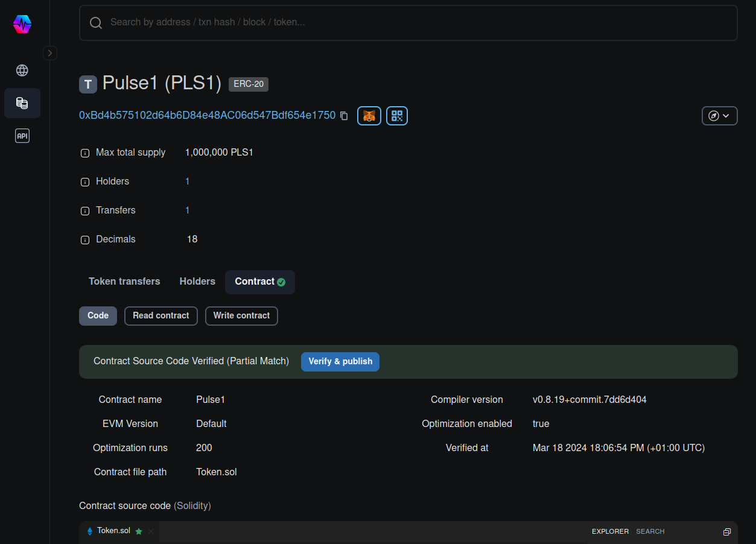Open the Tokens coins sidebar icon
756x544 pixels.
point(22,103)
